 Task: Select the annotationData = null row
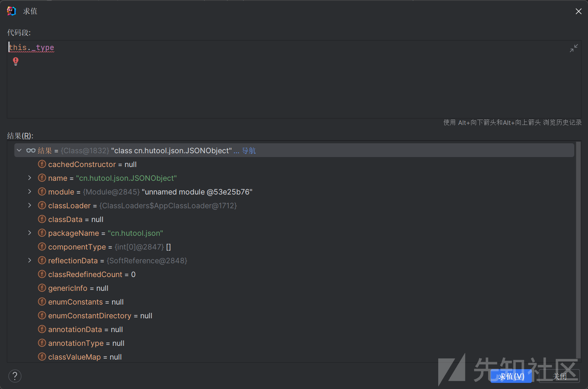pyautogui.click(x=294, y=329)
